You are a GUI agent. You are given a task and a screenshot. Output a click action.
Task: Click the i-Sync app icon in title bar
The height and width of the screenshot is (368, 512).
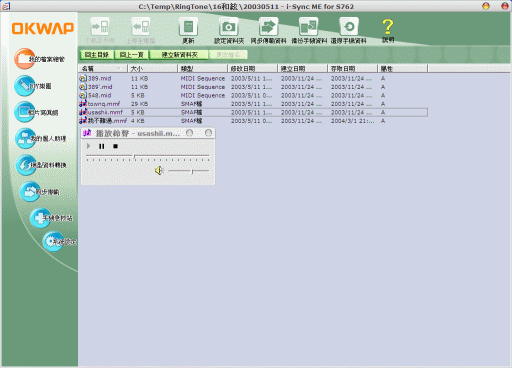pos(6,6)
